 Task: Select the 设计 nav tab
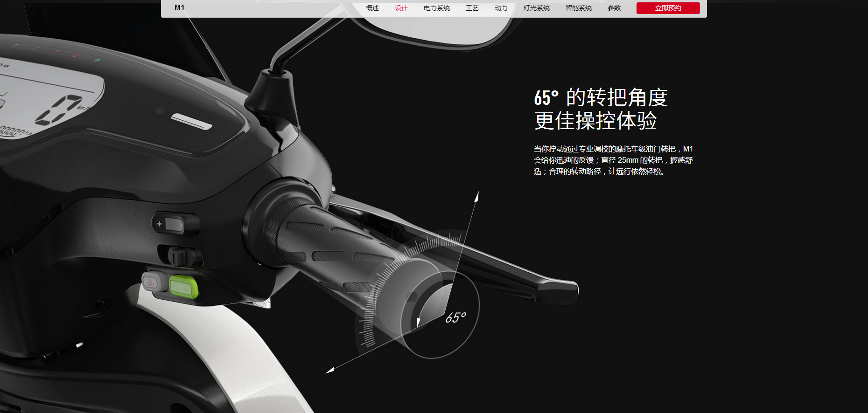pos(401,8)
